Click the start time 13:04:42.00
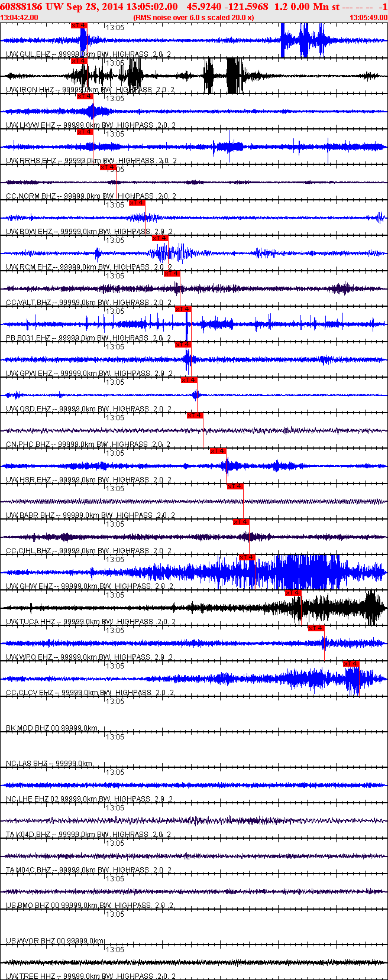This screenshot has height=980, width=388. click(x=20, y=18)
